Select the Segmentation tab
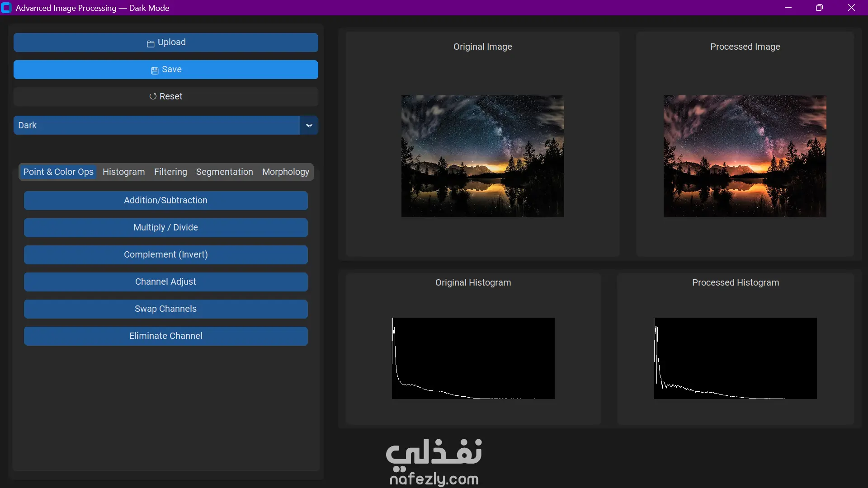Image resolution: width=868 pixels, height=488 pixels. 224,172
